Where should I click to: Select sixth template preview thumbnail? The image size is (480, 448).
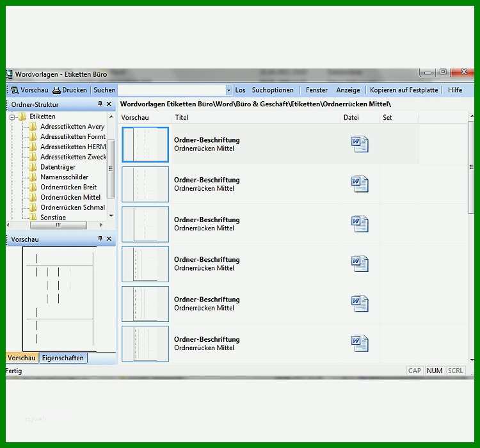click(145, 344)
